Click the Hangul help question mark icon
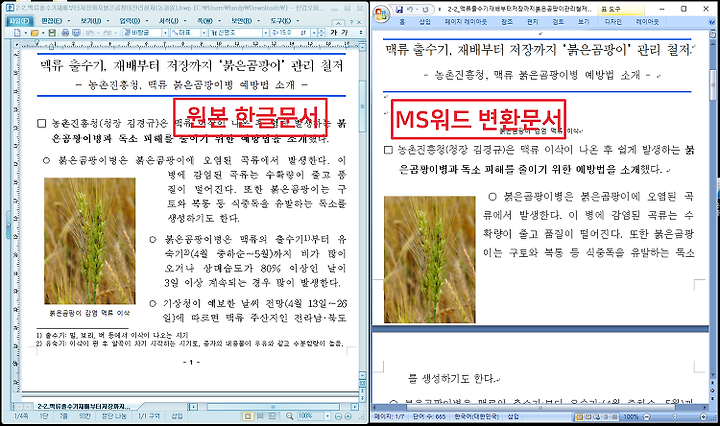This screenshot has width=720, height=426. point(352,22)
